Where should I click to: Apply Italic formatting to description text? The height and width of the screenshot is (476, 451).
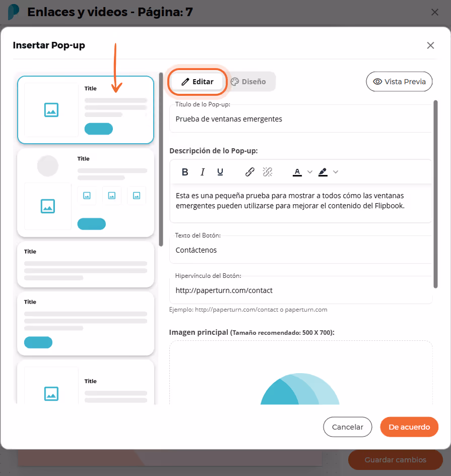point(202,172)
